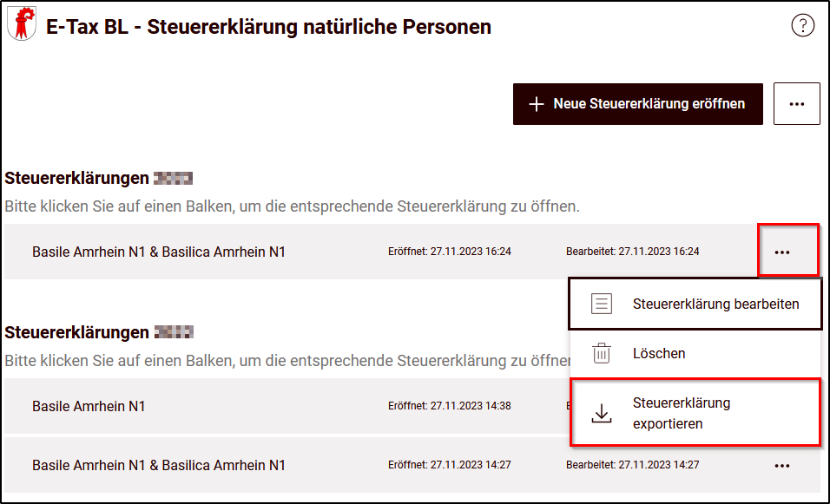Image resolution: width=830 pixels, height=504 pixels.
Task: Click the plus icon for new tax return
Action: click(x=537, y=104)
